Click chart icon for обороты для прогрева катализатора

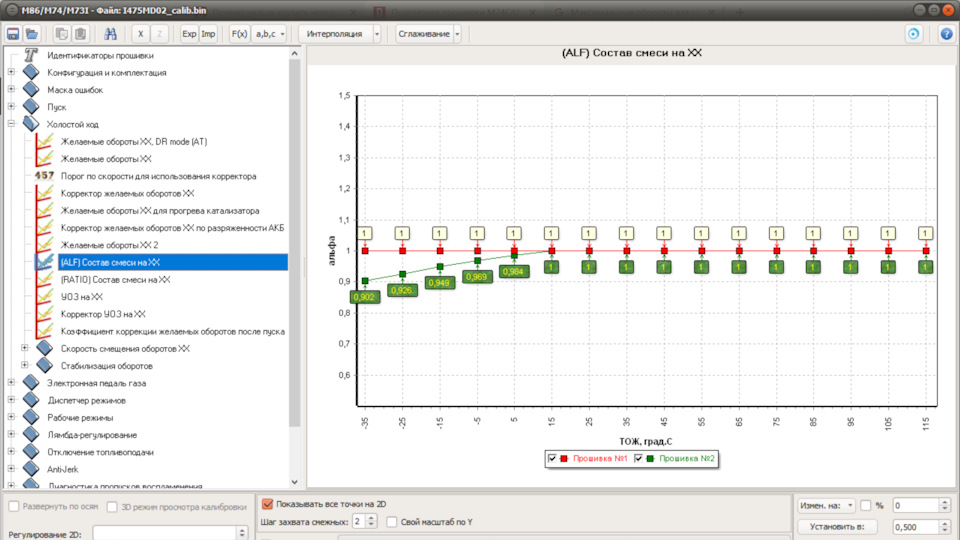click(x=44, y=210)
